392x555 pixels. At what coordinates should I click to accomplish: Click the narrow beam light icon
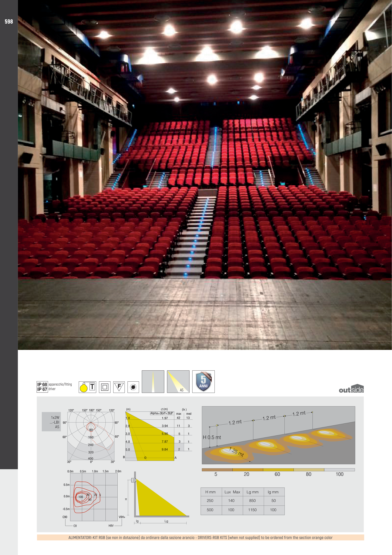coord(153,381)
